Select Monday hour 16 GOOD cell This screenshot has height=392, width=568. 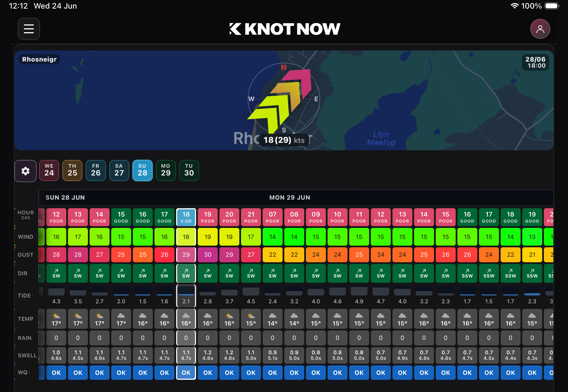(x=467, y=217)
